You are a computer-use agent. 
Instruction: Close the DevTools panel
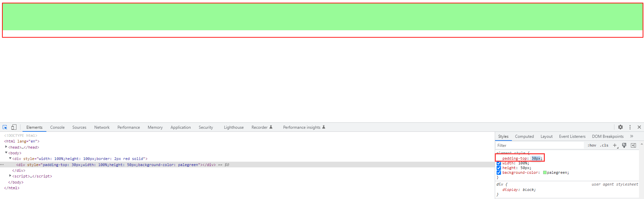click(x=639, y=127)
